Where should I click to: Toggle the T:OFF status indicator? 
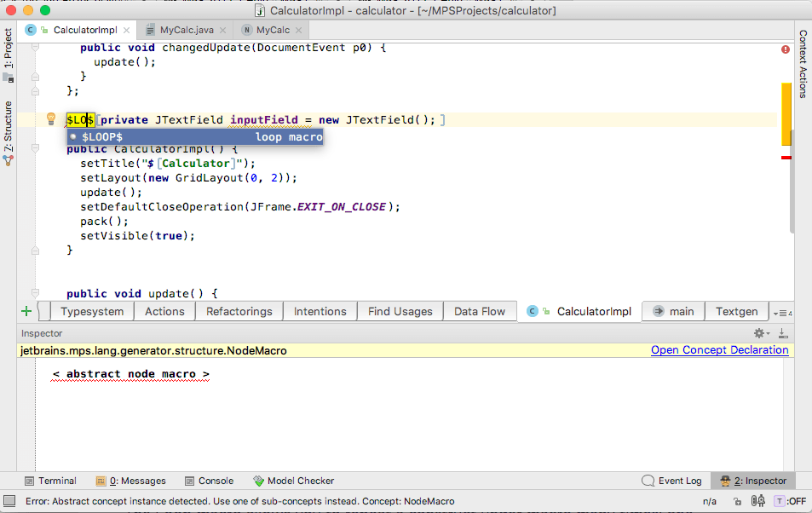(790, 502)
